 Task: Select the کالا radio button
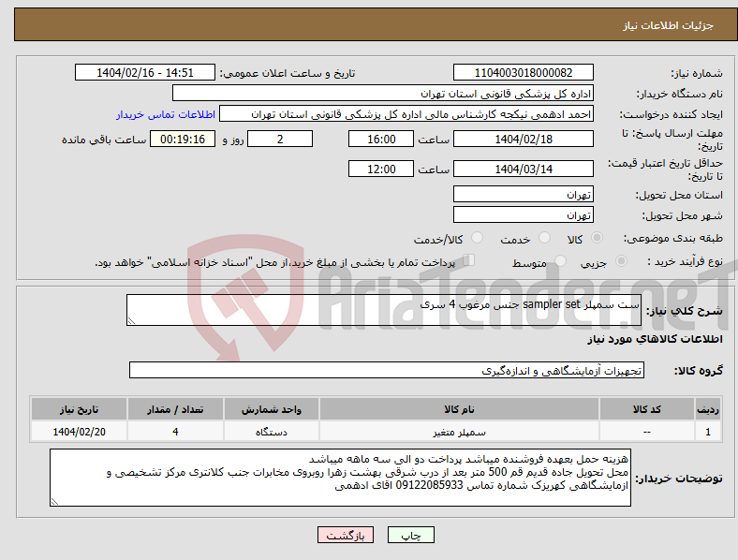click(597, 238)
